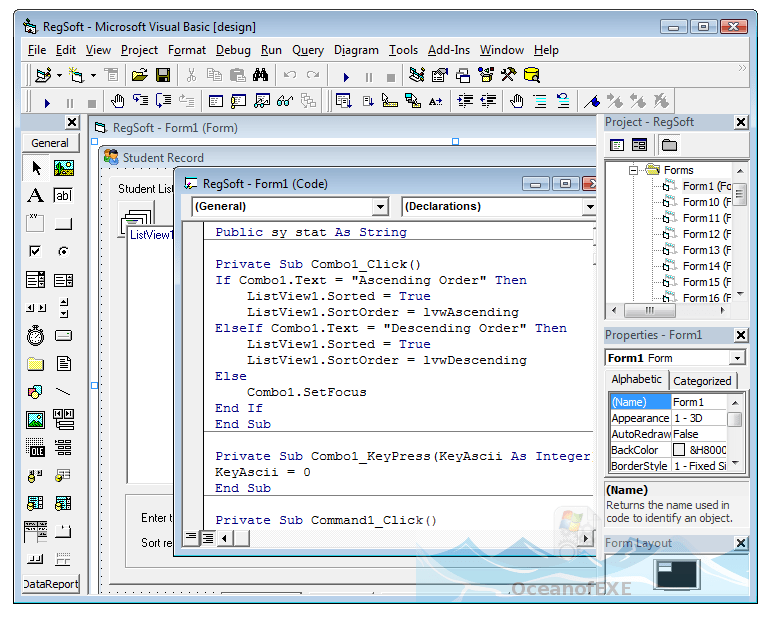
Task: Click the BackColor property color swatch
Action: (x=679, y=450)
